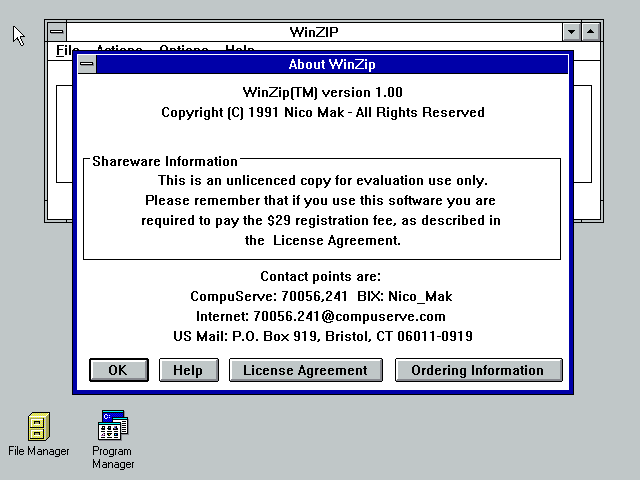Screen dimensions: 640x480
Task: Click the Internet email address line
Action: pyautogui.click(x=320, y=316)
